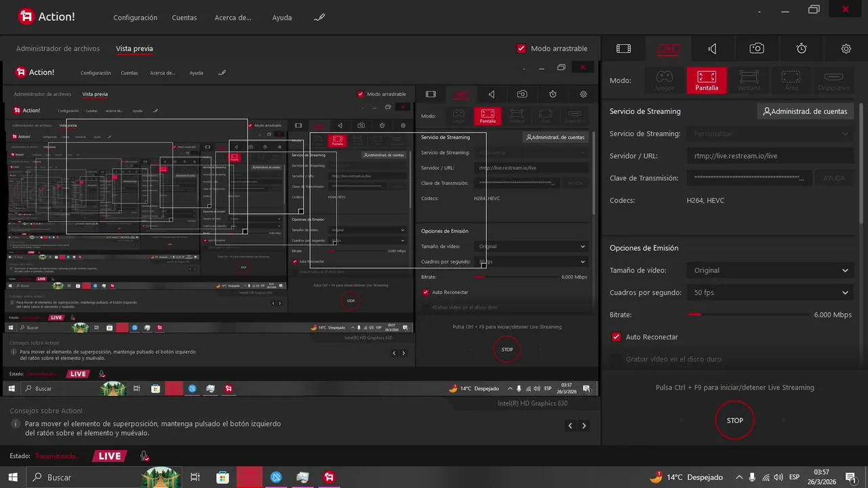The image size is (868, 488).
Task: Click the microphone icon in the Estado bar
Action: [144, 456]
